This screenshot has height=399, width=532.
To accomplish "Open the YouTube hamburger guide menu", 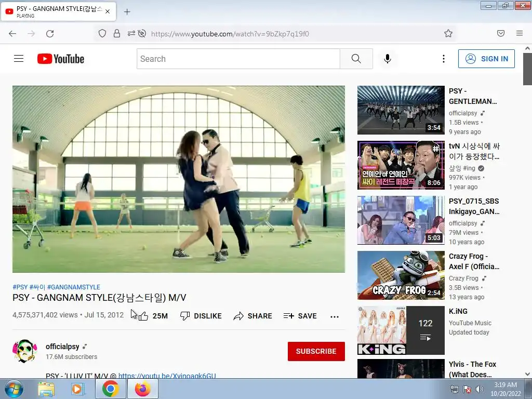I will [19, 59].
